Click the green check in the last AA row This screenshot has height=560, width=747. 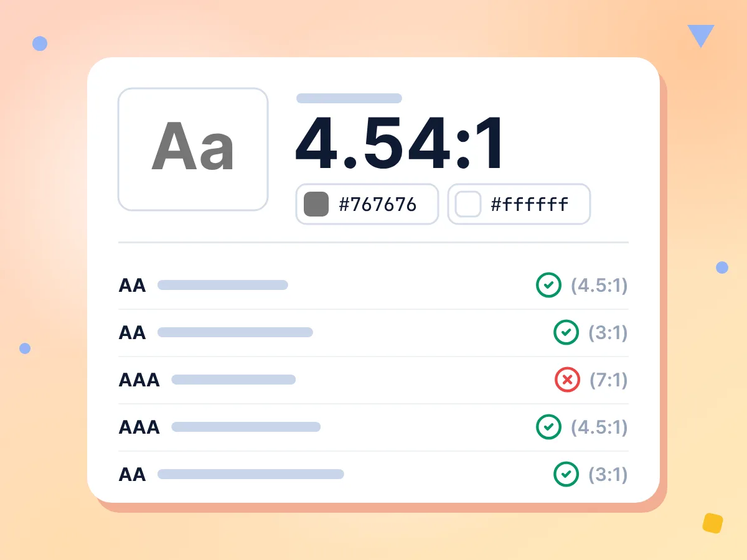point(566,474)
